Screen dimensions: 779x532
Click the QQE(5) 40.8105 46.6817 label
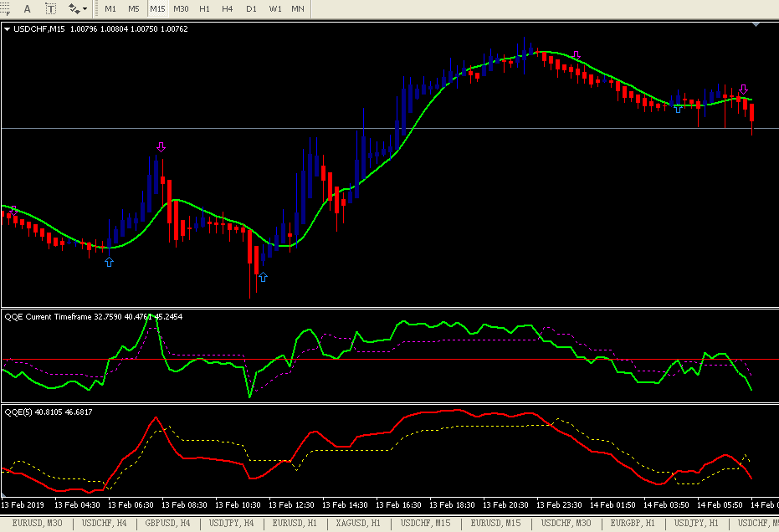coord(49,412)
